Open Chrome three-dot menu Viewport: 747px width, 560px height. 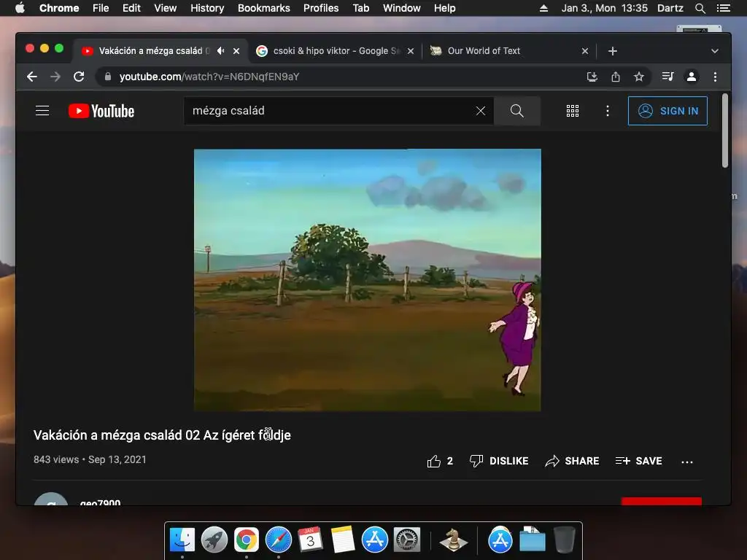coord(715,77)
